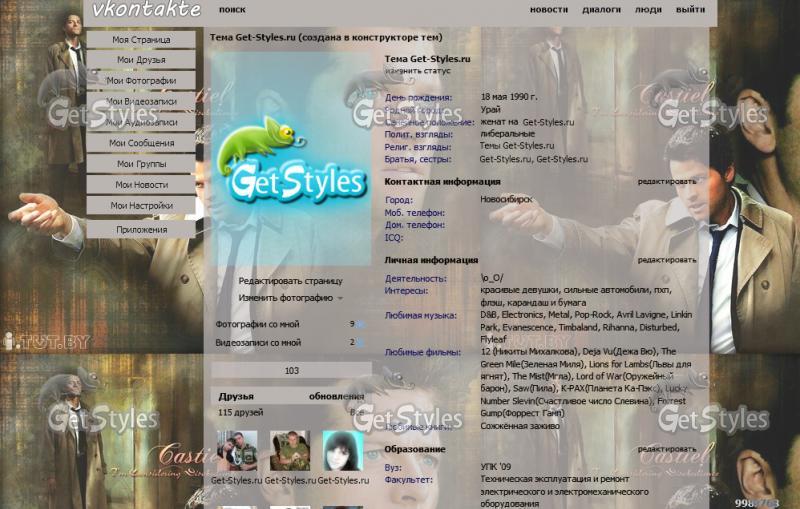Open the dark-haired woman friend avatar
This screenshot has height=509, width=800.
point(342,451)
